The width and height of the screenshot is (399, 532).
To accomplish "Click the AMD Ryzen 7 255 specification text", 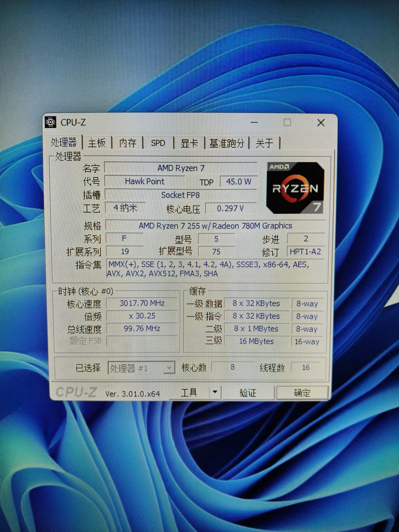I will pyautogui.click(x=215, y=226).
